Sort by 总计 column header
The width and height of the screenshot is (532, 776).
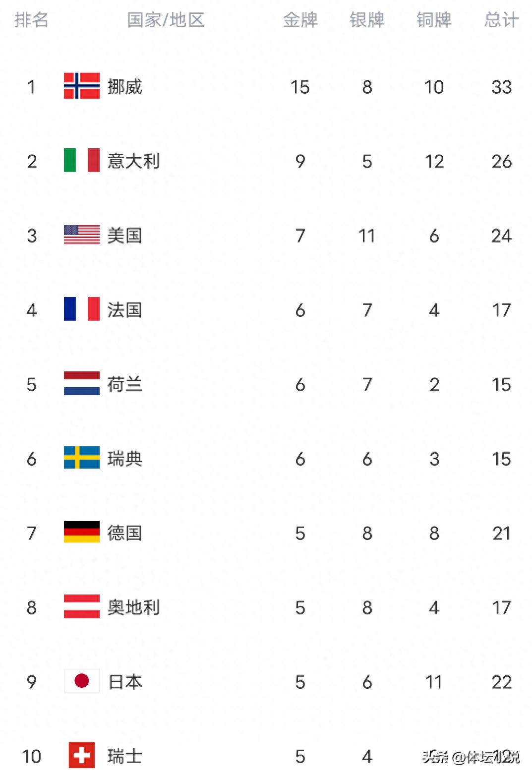501,20
